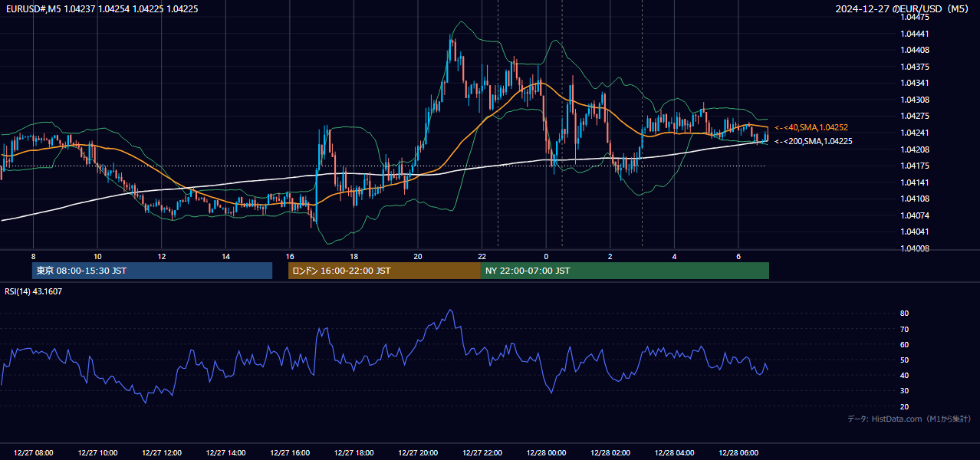Click price axis value 1.04441

point(915,34)
